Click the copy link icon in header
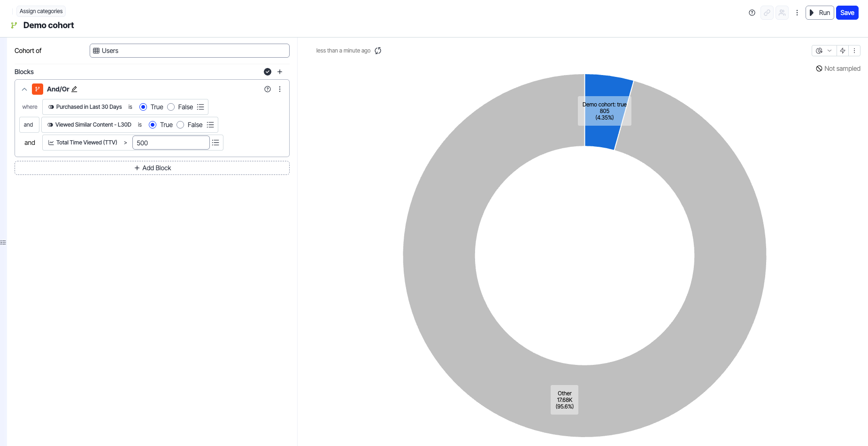The image size is (868, 446). (x=767, y=13)
